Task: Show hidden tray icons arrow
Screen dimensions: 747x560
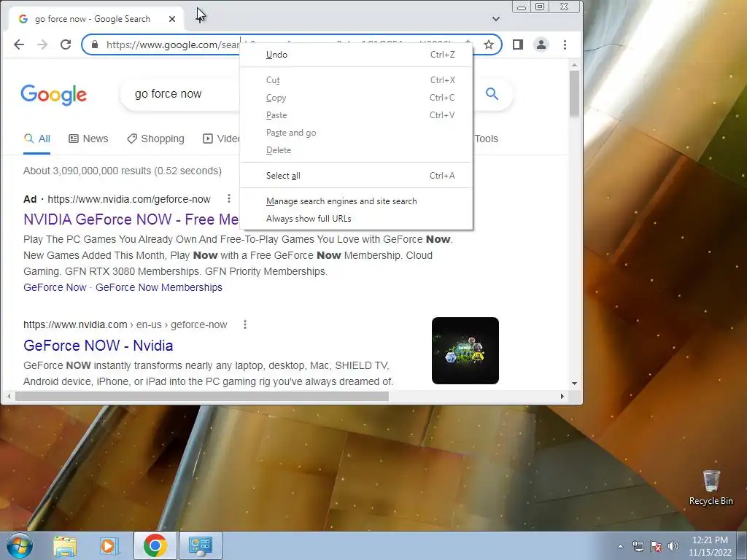Action: (x=620, y=546)
